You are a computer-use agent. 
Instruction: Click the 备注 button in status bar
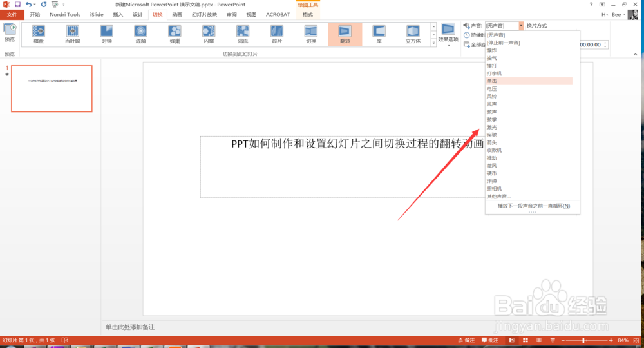pos(466,340)
